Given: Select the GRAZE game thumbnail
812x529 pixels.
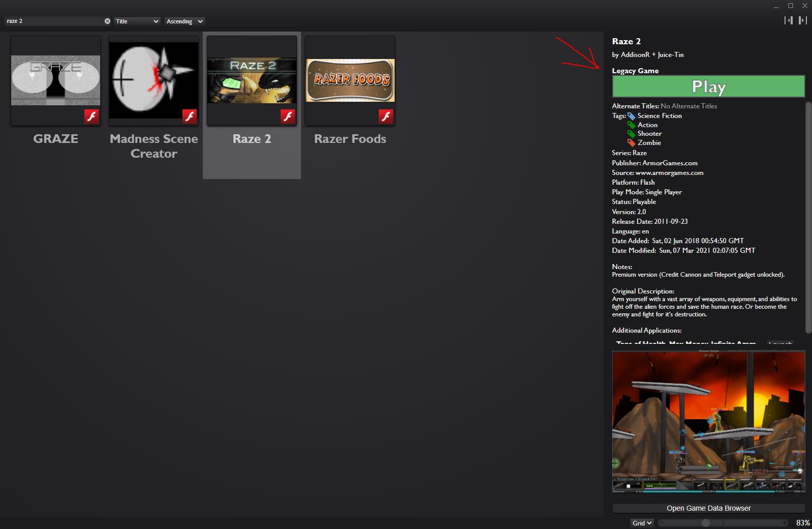Looking at the screenshot, I should pyautogui.click(x=55, y=80).
